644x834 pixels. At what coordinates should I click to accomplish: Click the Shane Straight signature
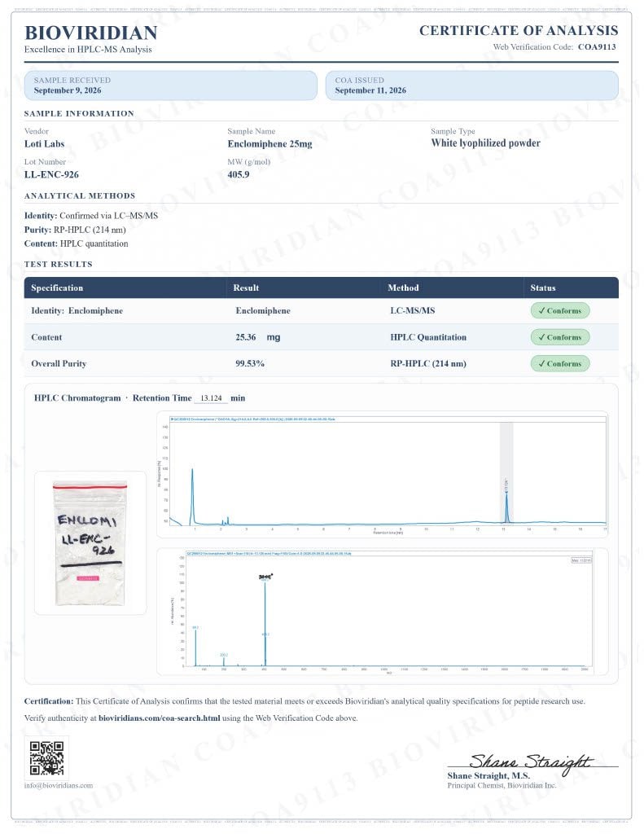pyautogui.click(x=531, y=762)
